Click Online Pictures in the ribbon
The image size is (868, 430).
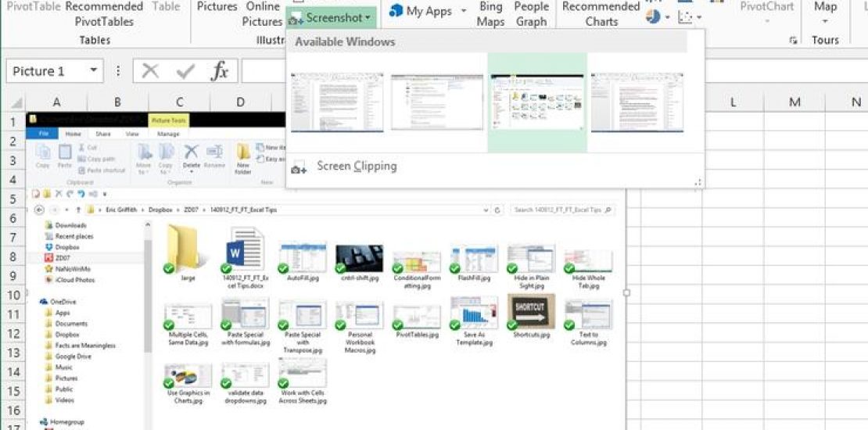(x=262, y=14)
